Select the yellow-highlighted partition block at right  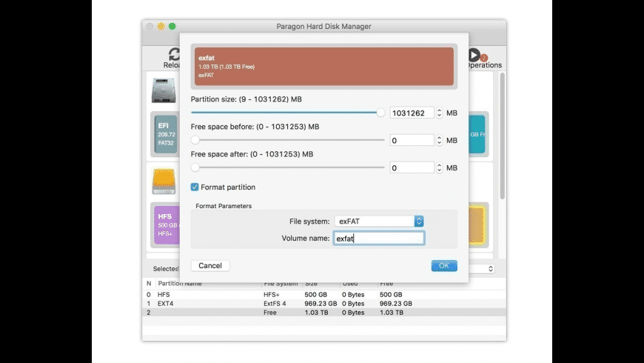(x=477, y=225)
